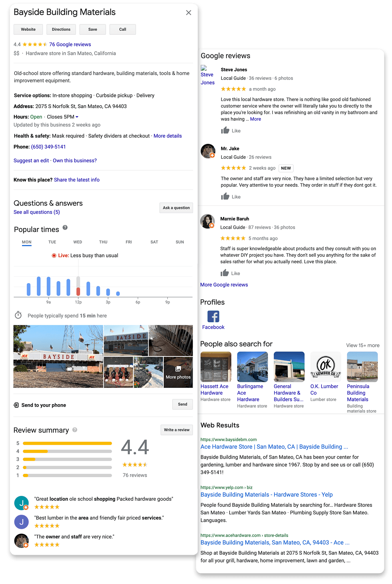The width and height of the screenshot is (392, 584).
Task: Click the Like thumb under Steve Jones review
Action: pos(225,130)
